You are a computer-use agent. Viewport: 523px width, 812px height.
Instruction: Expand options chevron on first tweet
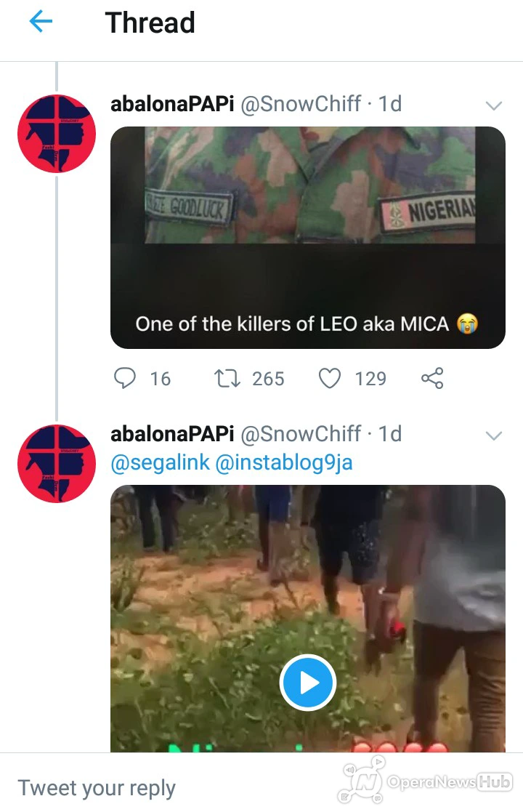pos(494,106)
